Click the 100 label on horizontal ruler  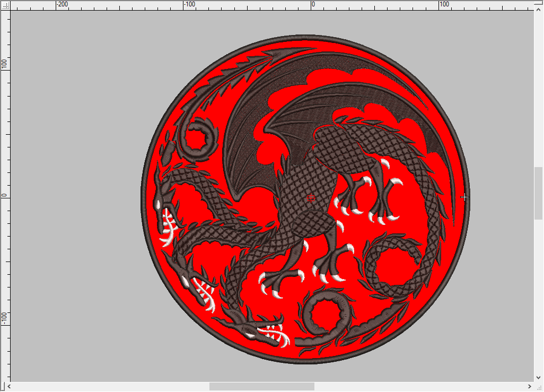[444, 4]
